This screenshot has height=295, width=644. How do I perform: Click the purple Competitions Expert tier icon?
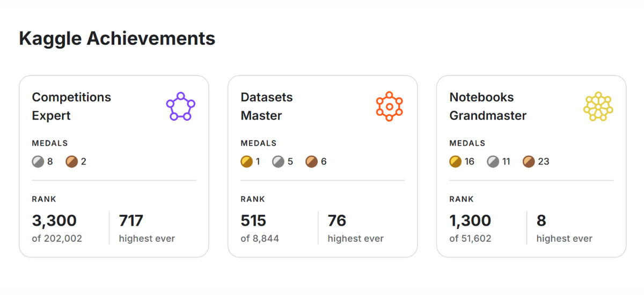tap(180, 106)
